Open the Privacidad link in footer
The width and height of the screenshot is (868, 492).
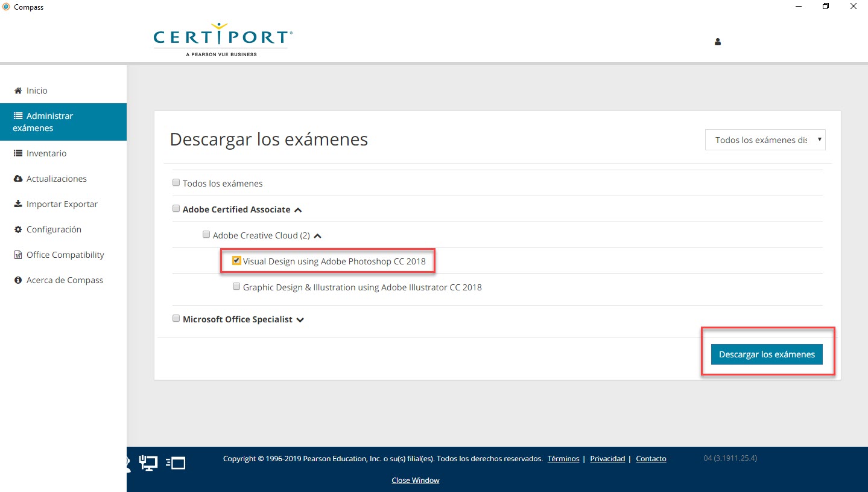click(607, 459)
